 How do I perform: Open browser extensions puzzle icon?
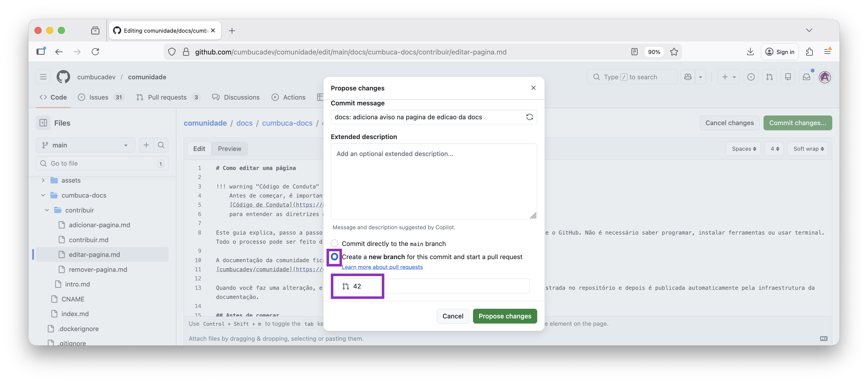[x=809, y=52]
